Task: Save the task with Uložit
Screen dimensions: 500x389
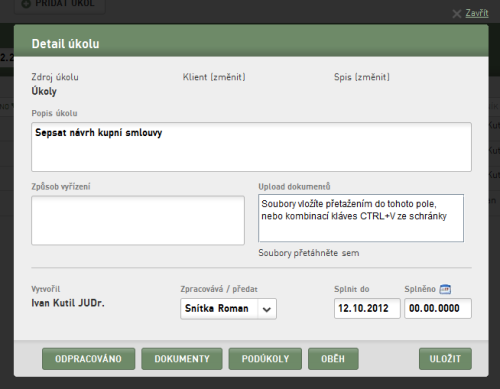Action: 445,359
